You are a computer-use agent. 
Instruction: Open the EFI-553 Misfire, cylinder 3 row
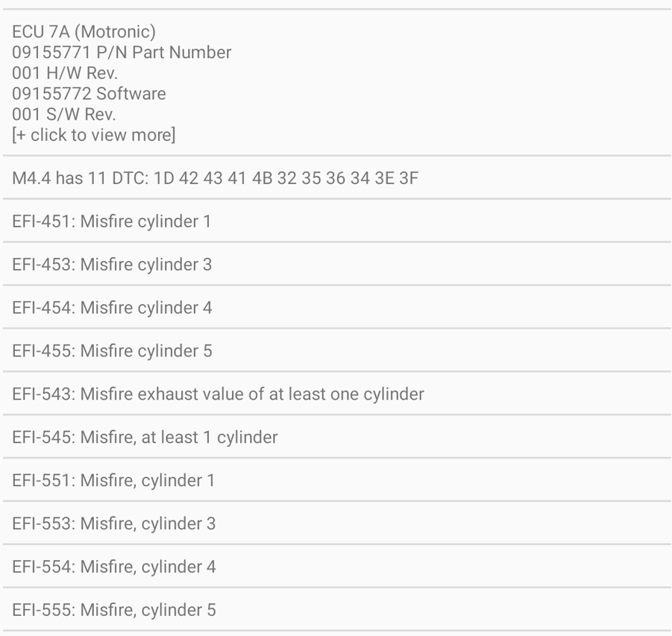114,523
